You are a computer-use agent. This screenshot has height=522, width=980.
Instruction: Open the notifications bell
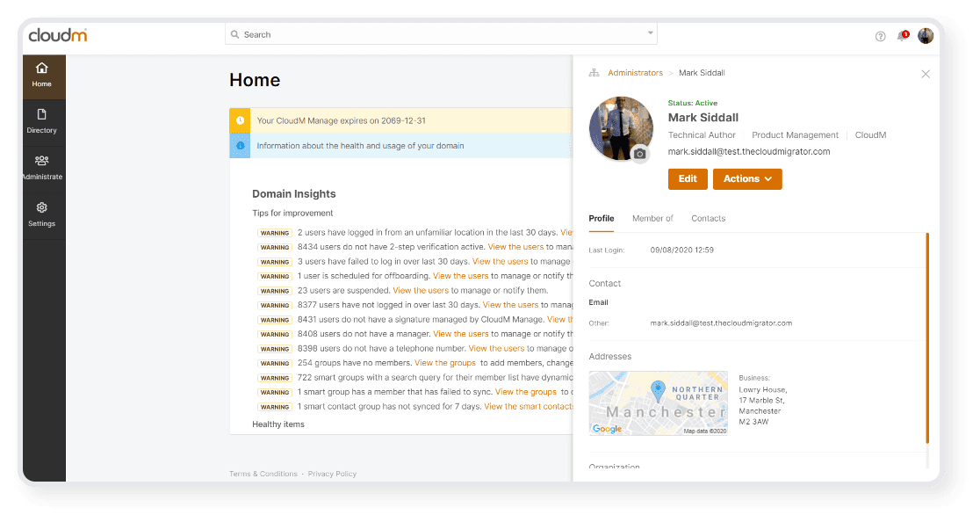point(901,36)
